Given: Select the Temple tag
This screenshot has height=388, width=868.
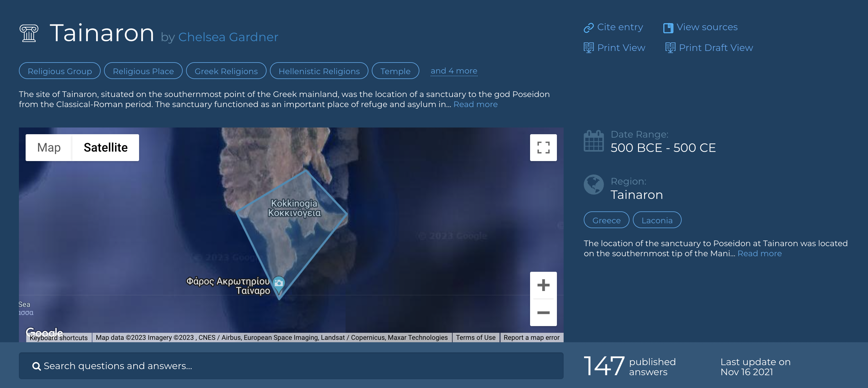Looking at the screenshot, I should click(395, 71).
